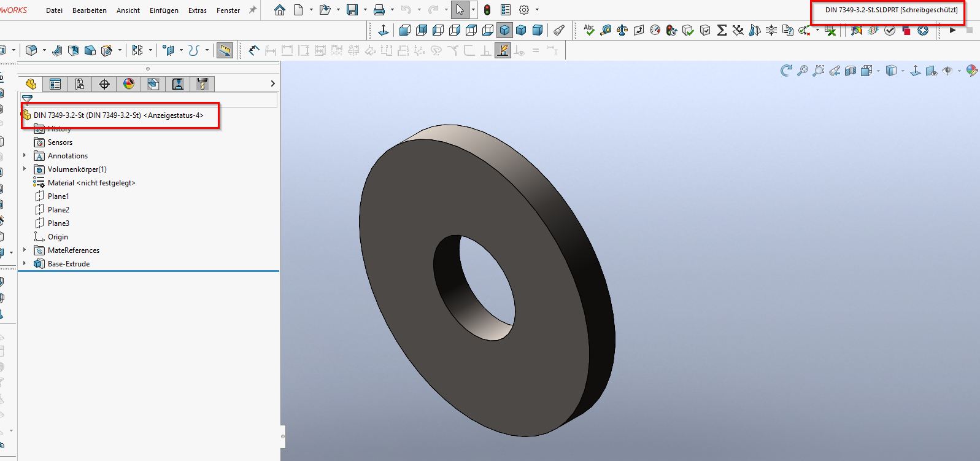Open the DisplayManager color ball tab

click(129, 84)
